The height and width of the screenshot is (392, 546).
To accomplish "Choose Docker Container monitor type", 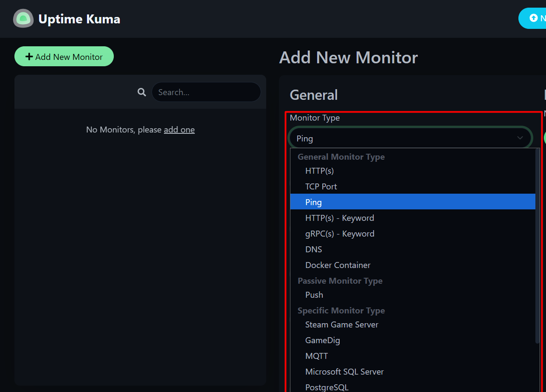I will pos(413,265).
